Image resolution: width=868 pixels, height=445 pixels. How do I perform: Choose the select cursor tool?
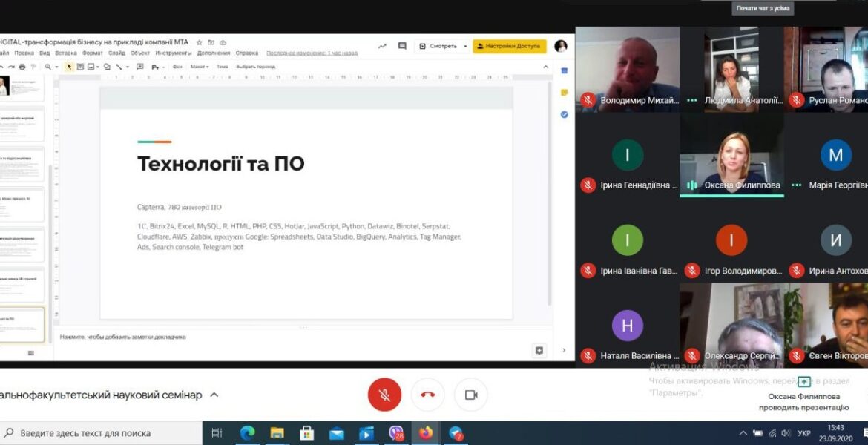coord(69,67)
